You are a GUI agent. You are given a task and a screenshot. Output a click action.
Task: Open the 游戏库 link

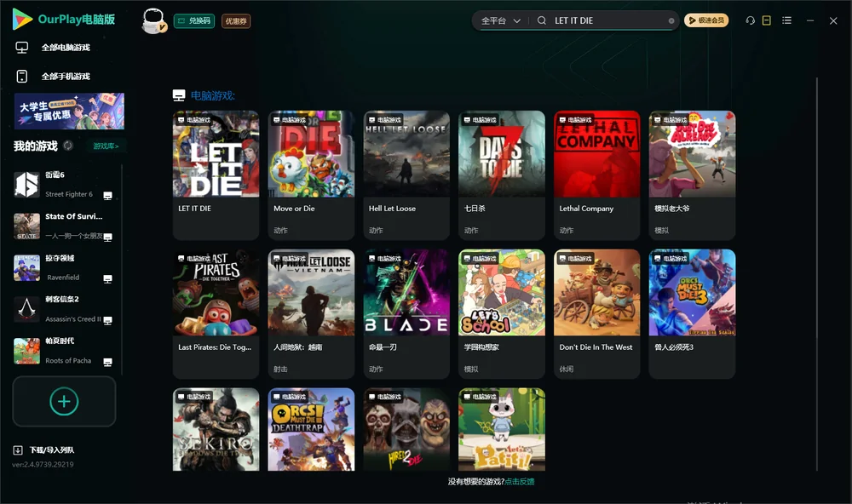pos(106,146)
